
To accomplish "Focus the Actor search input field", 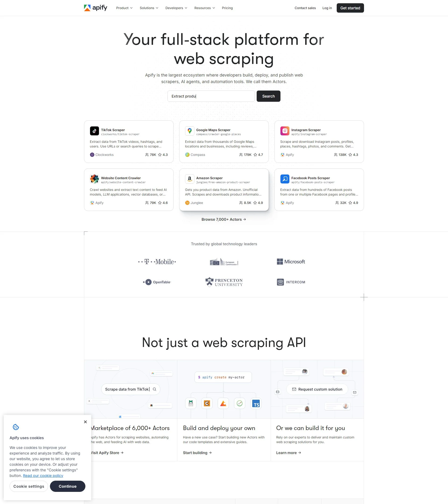I will click(211, 96).
